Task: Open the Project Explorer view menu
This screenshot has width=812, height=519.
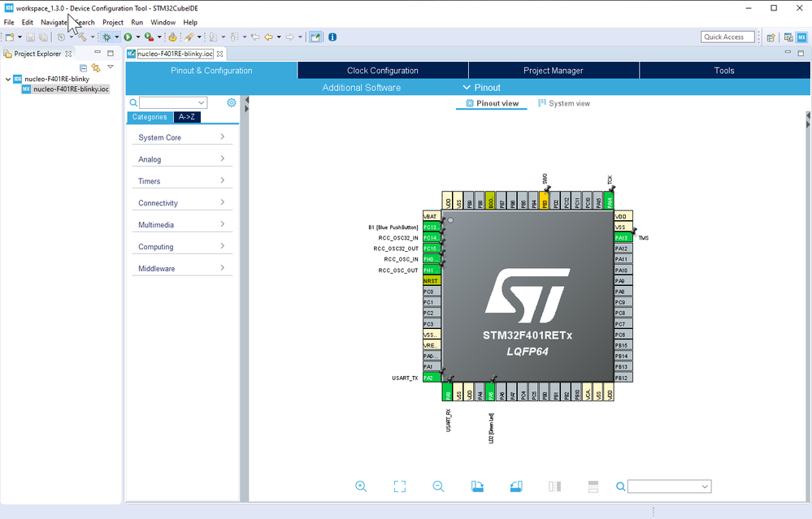Action: (x=111, y=67)
